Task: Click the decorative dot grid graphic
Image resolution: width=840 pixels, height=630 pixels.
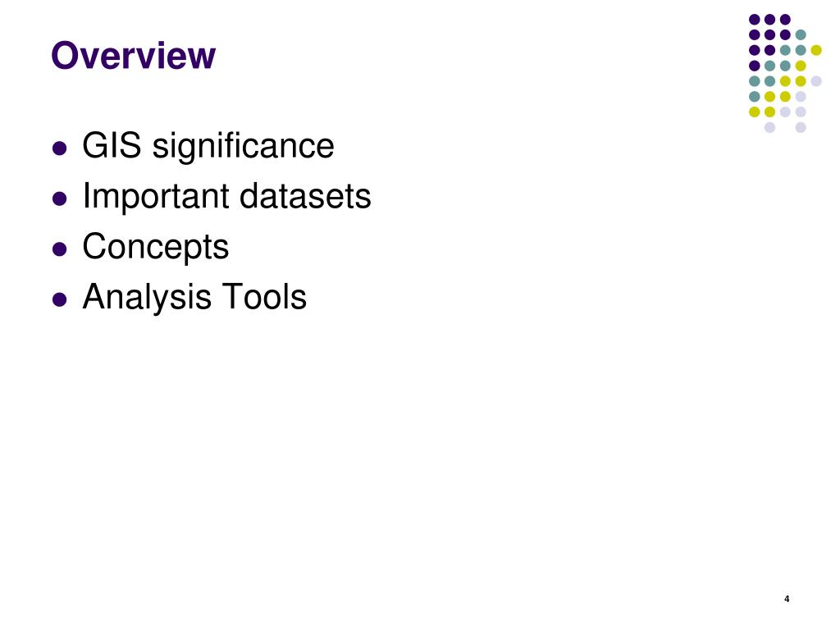Action: [785, 73]
